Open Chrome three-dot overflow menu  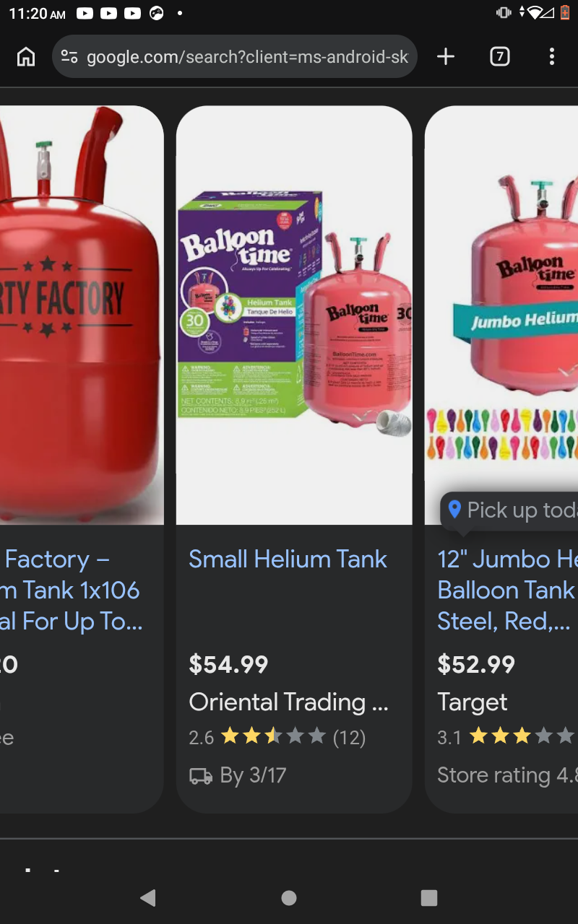point(552,56)
